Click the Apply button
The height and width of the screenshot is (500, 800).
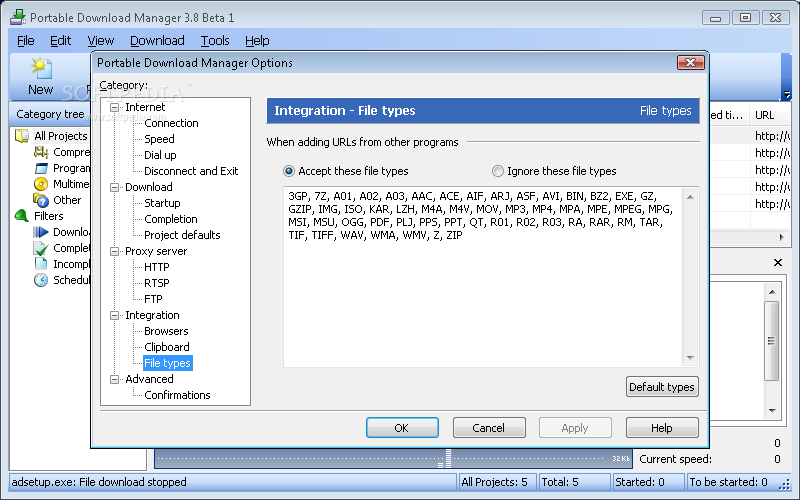575,428
